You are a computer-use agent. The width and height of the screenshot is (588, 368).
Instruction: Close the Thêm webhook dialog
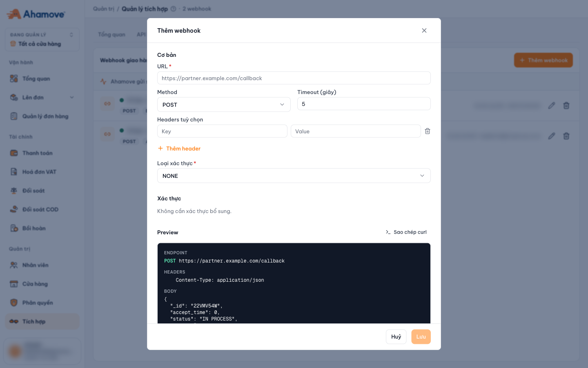(424, 31)
